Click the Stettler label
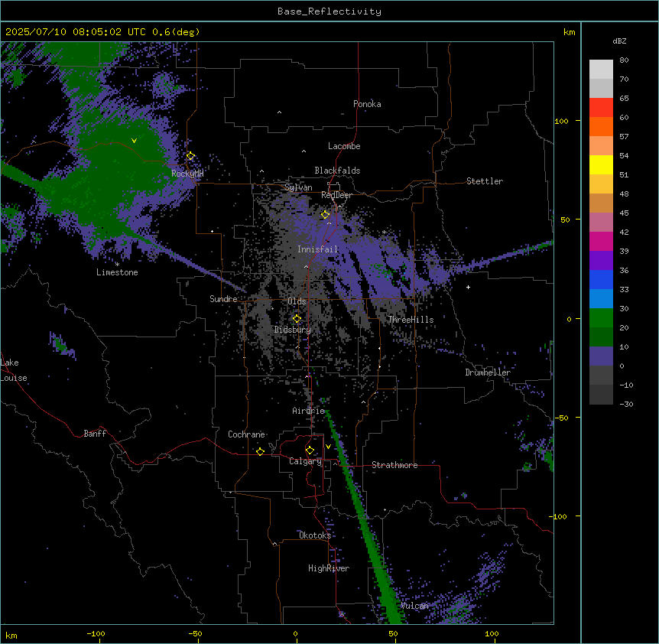The height and width of the screenshot is (644, 659). (485, 181)
